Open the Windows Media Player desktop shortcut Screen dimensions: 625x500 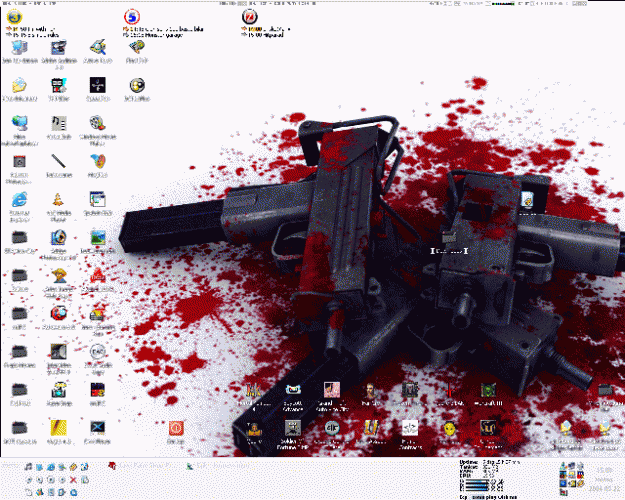point(59,237)
